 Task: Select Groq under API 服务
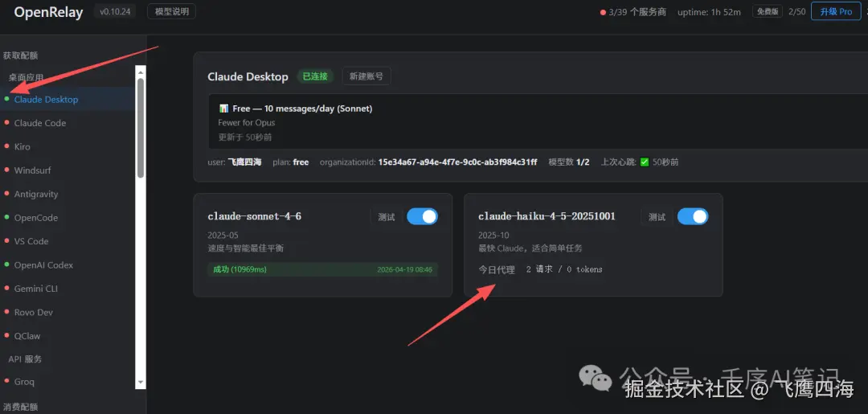pos(24,382)
